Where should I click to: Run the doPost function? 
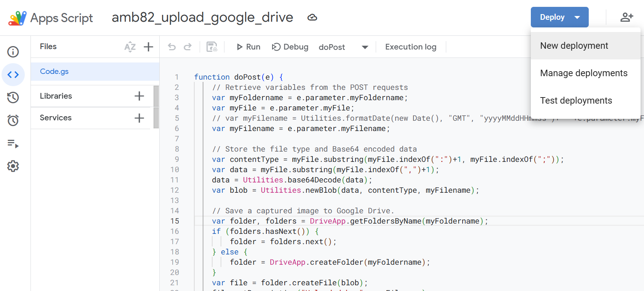[x=248, y=47]
